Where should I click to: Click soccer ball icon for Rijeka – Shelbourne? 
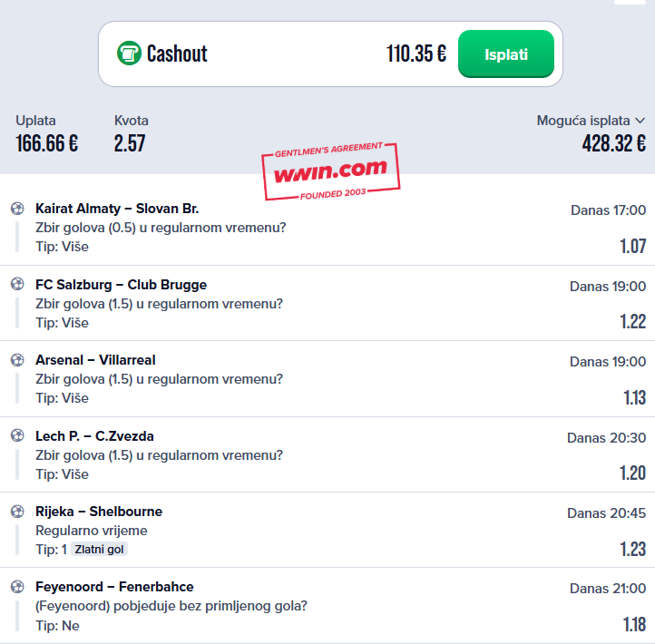(17, 512)
